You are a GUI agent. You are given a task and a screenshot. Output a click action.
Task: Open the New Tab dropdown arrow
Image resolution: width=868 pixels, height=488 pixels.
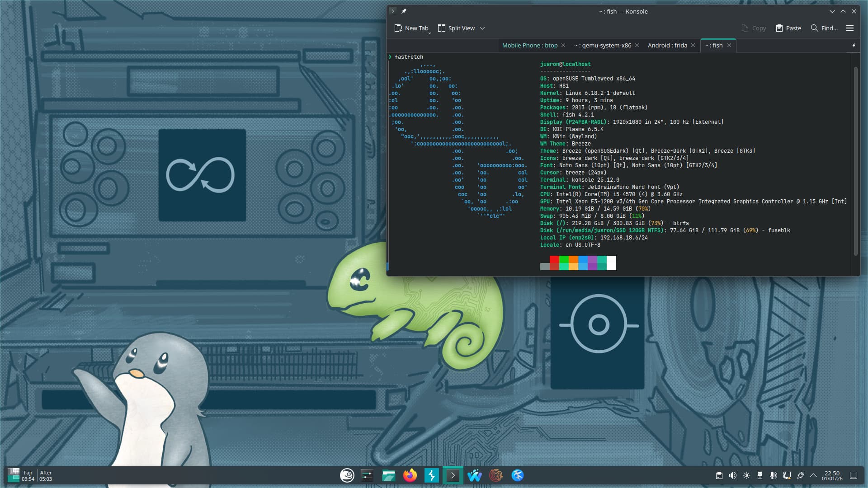429,33
